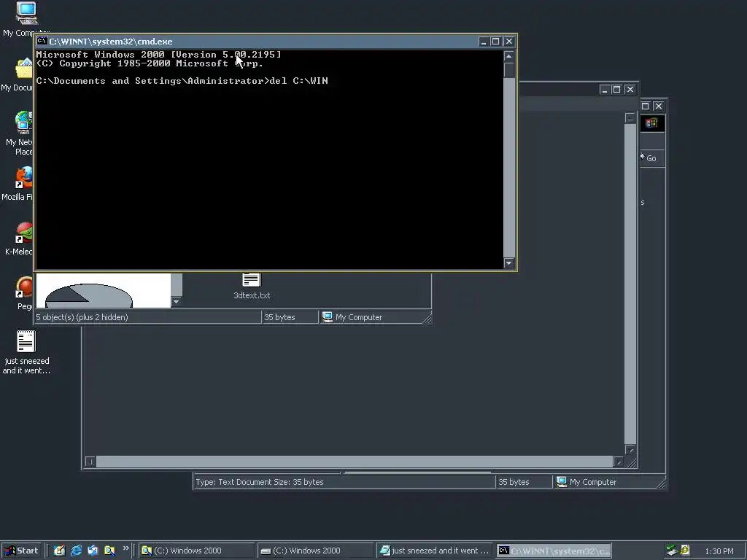Click the Windows flag throbber logo in Explorer
The height and width of the screenshot is (560, 747).
click(652, 122)
